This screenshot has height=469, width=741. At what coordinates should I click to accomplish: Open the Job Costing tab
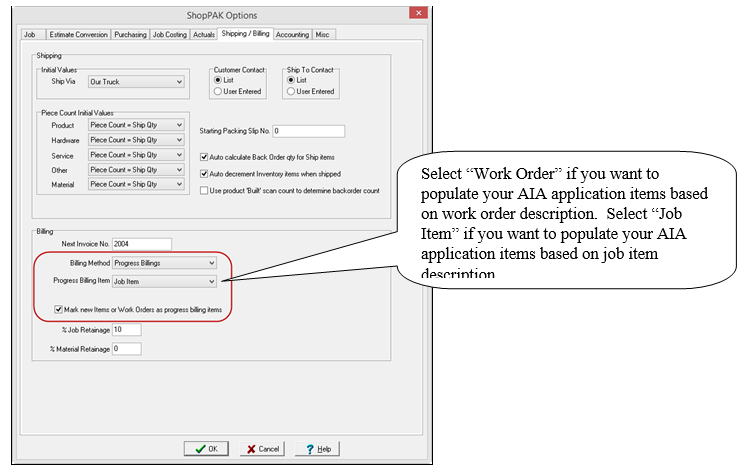pyautogui.click(x=170, y=34)
